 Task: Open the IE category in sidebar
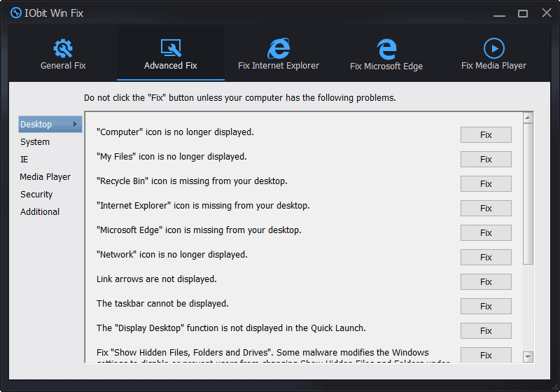click(24, 160)
